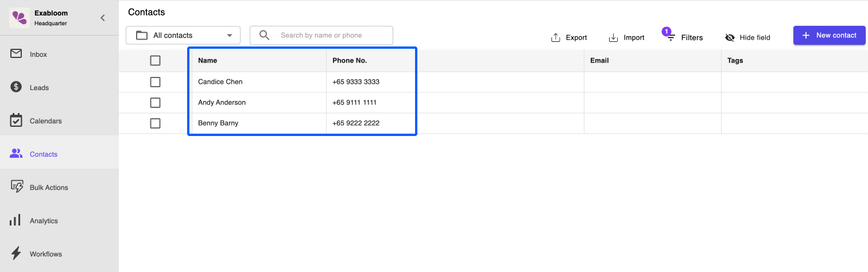Click the Import button label

tap(634, 37)
